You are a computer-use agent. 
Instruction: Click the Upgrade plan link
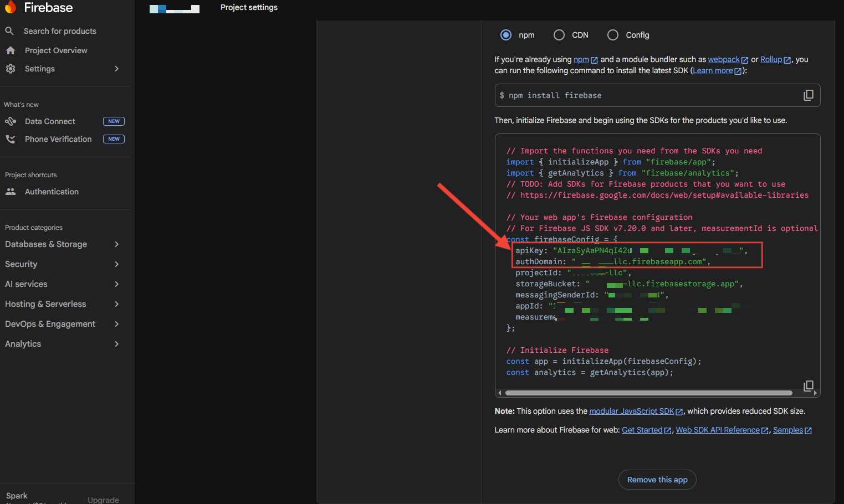click(x=103, y=500)
